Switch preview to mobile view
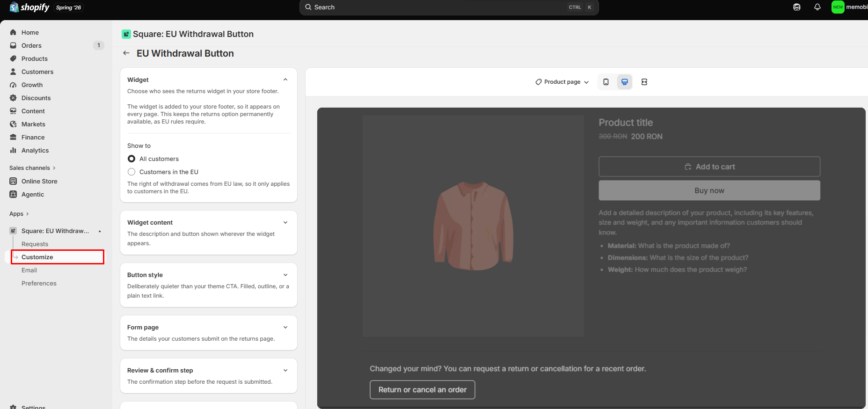The image size is (868, 409). pyautogui.click(x=606, y=82)
